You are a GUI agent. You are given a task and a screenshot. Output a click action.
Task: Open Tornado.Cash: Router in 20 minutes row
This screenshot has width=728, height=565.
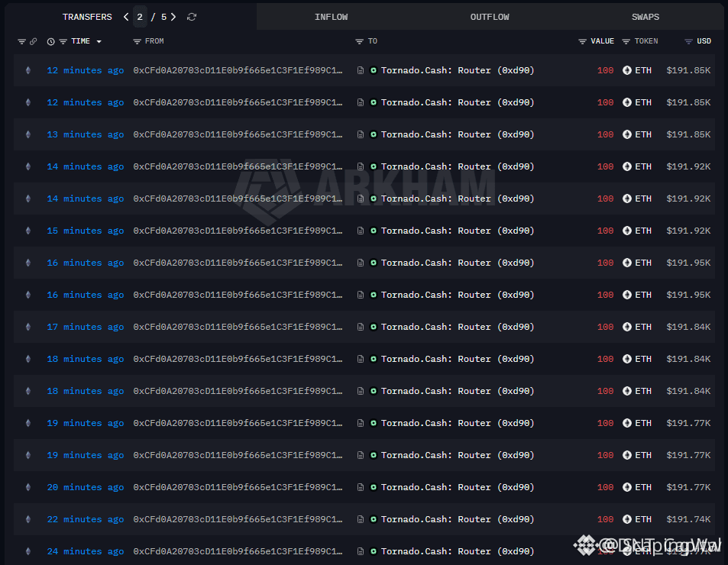pos(458,487)
